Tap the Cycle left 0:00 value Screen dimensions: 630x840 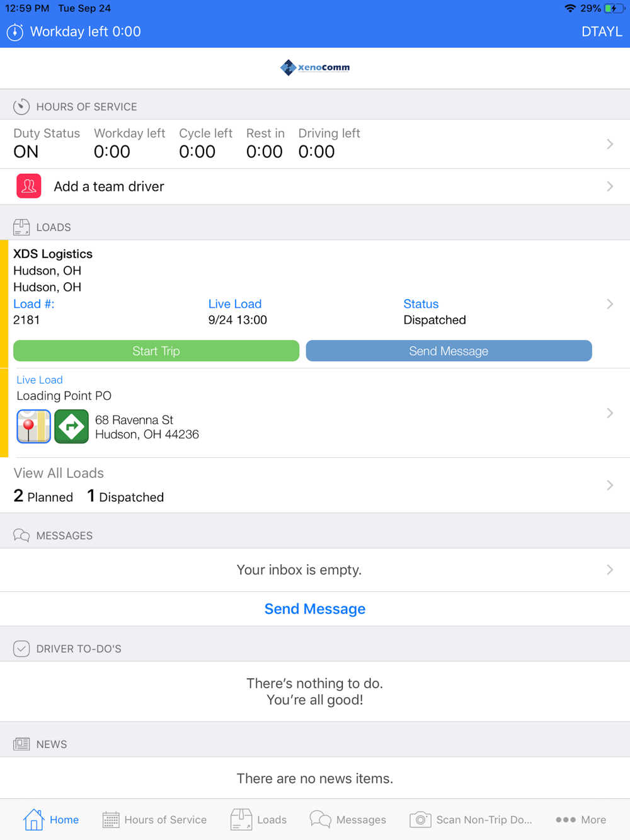(x=197, y=152)
